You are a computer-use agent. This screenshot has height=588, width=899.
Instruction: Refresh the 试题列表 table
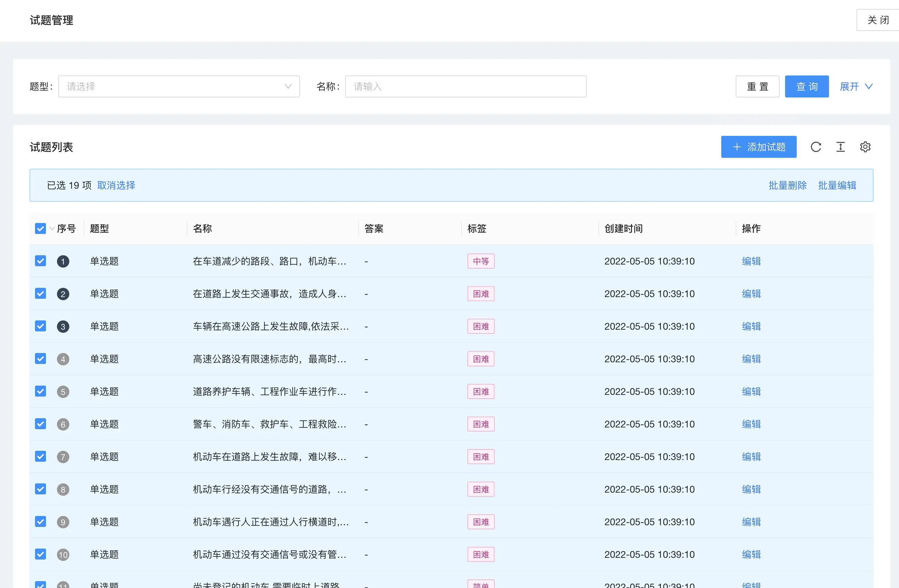816,147
